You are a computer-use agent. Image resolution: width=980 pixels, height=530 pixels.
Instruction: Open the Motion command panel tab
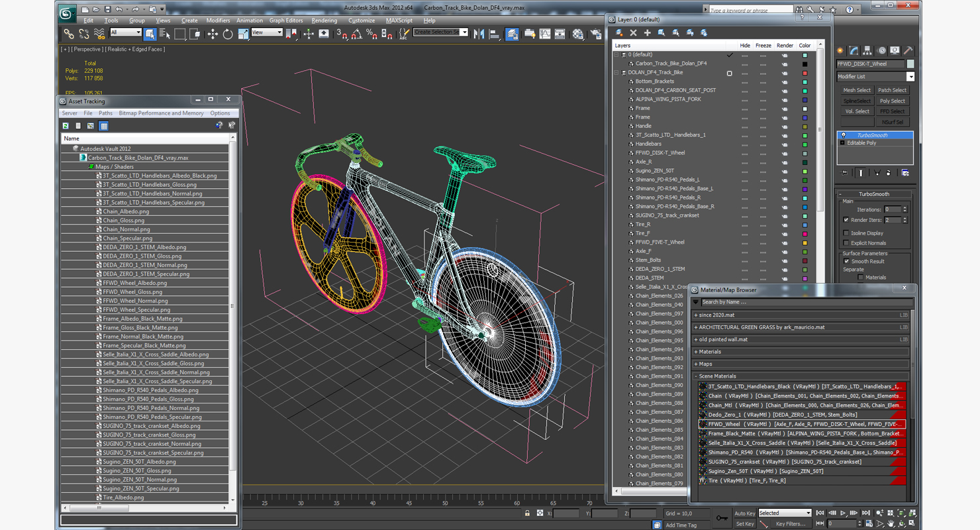point(881,50)
